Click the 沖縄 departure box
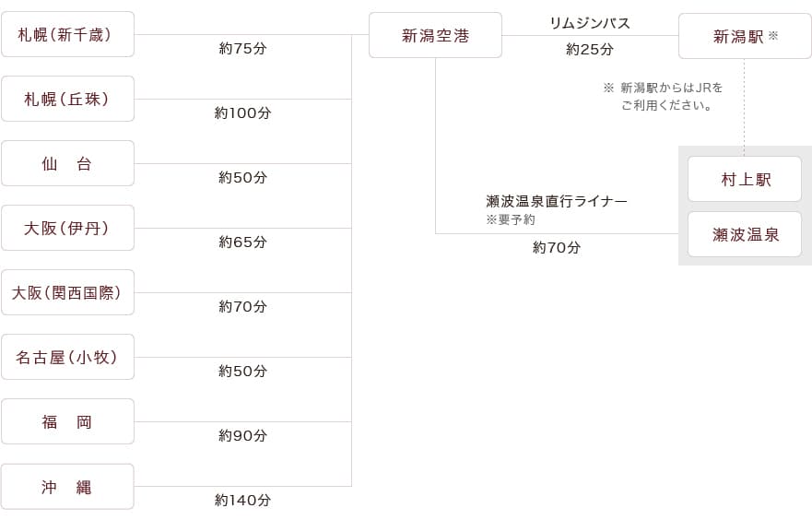 67,487
